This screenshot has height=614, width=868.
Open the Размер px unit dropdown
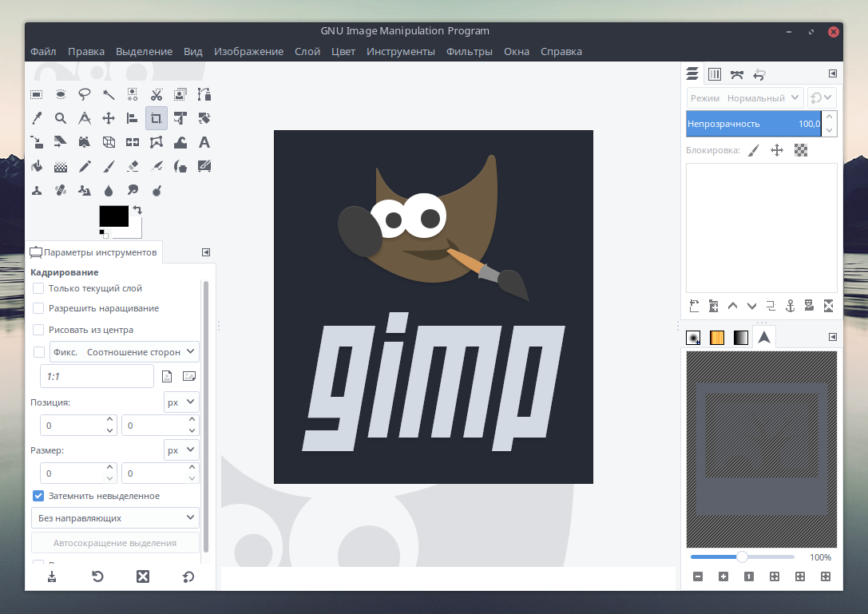[x=181, y=450]
